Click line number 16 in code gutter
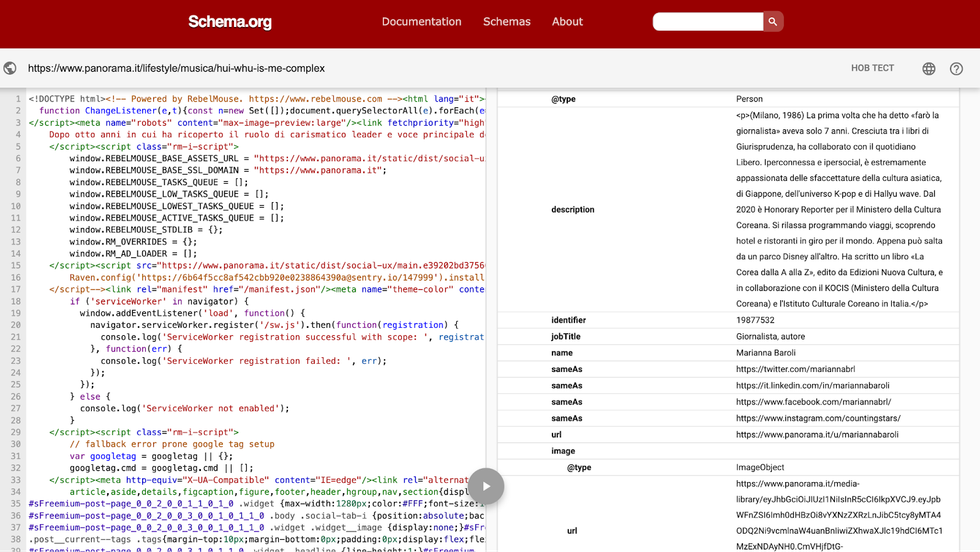980x552 pixels. pyautogui.click(x=15, y=277)
